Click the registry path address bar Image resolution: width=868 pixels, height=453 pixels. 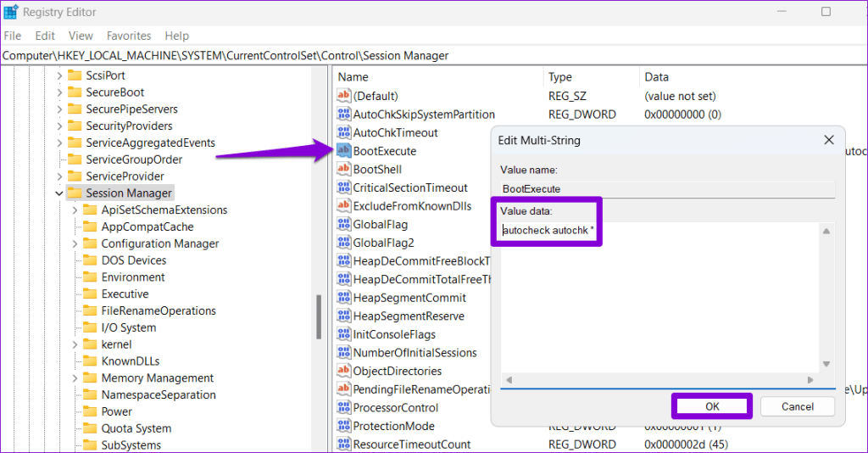[x=434, y=55]
